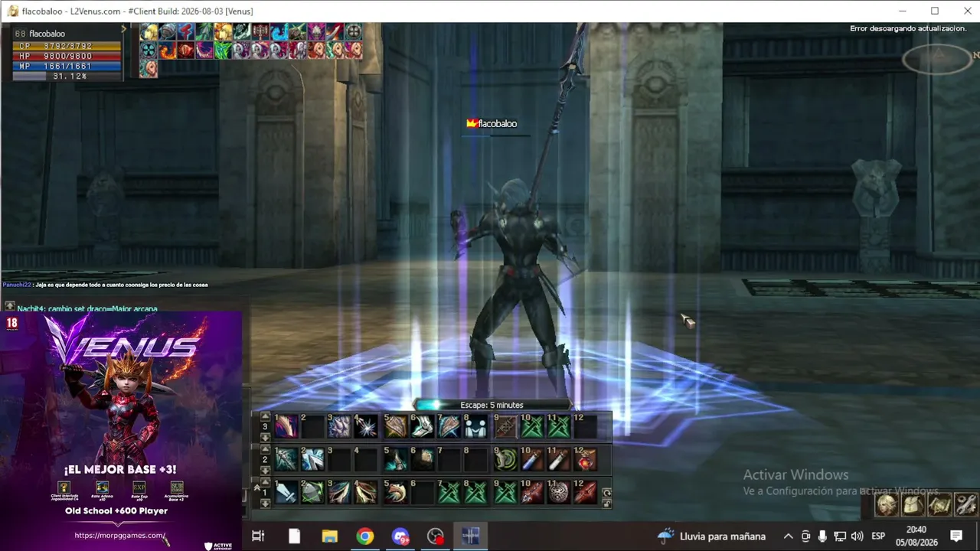Open the system tools wrench icon
This screenshot has width=980, height=551.
(966, 504)
